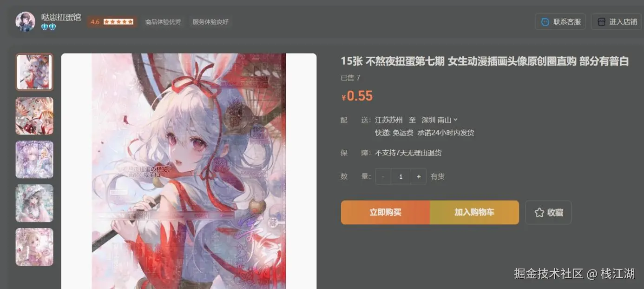
Task: Select the fifth pink blonde-girl thumbnail
Action: [x=34, y=247]
